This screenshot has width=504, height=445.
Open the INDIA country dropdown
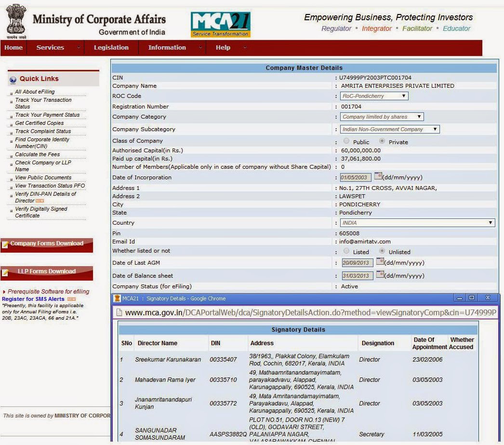[x=418, y=223]
